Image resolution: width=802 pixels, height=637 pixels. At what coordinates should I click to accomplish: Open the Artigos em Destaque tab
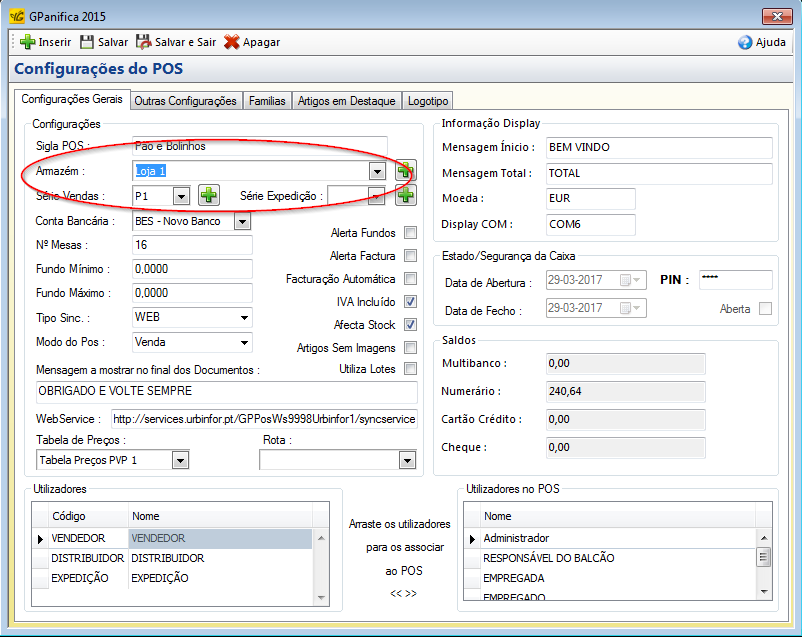coord(347,101)
